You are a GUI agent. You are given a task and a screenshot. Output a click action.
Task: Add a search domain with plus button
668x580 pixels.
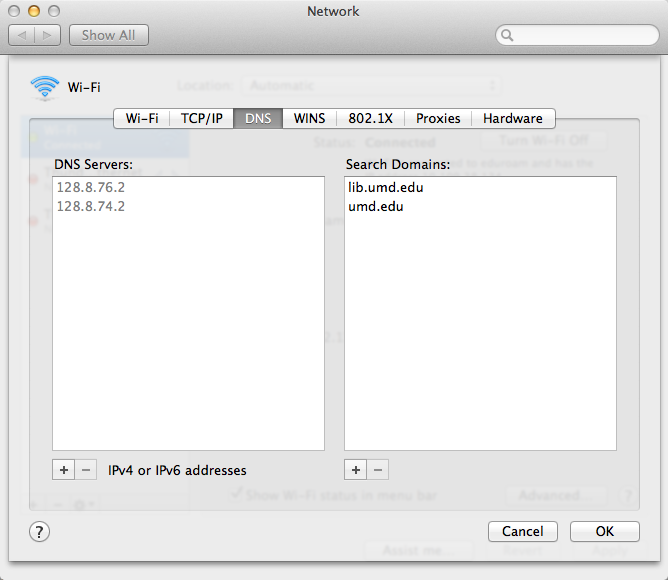(x=355, y=470)
